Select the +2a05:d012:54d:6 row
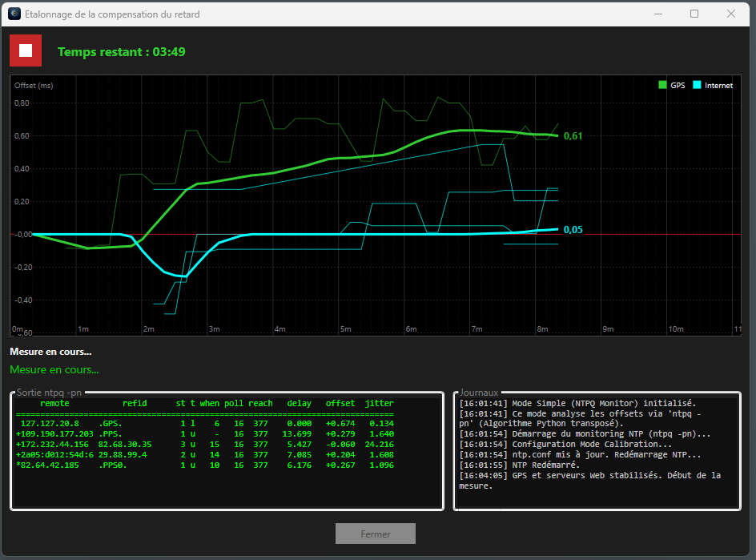Screen dimensions: 756x560 205,455
